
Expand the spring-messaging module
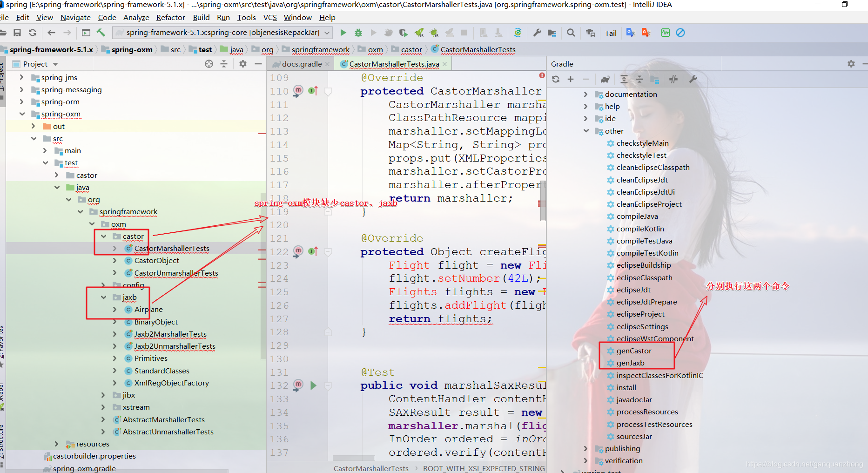click(21, 89)
